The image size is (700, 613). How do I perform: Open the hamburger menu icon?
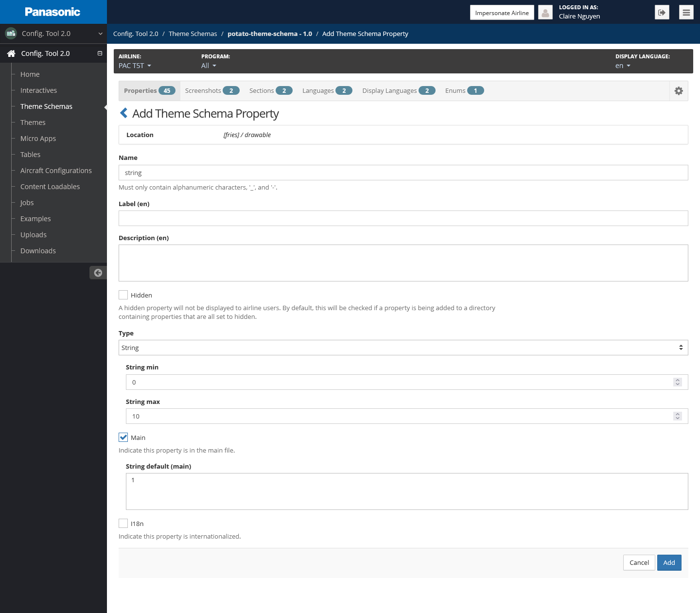[x=686, y=13]
